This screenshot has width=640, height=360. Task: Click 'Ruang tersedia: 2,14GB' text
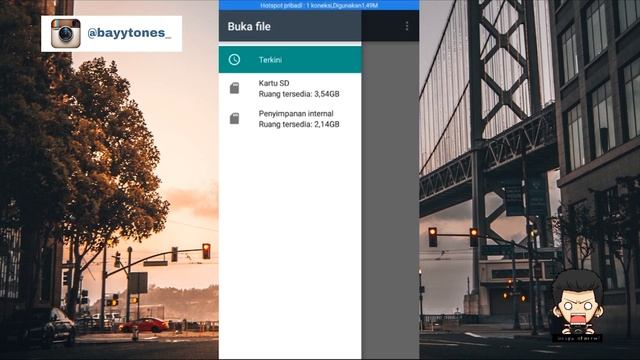coord(299,124)
